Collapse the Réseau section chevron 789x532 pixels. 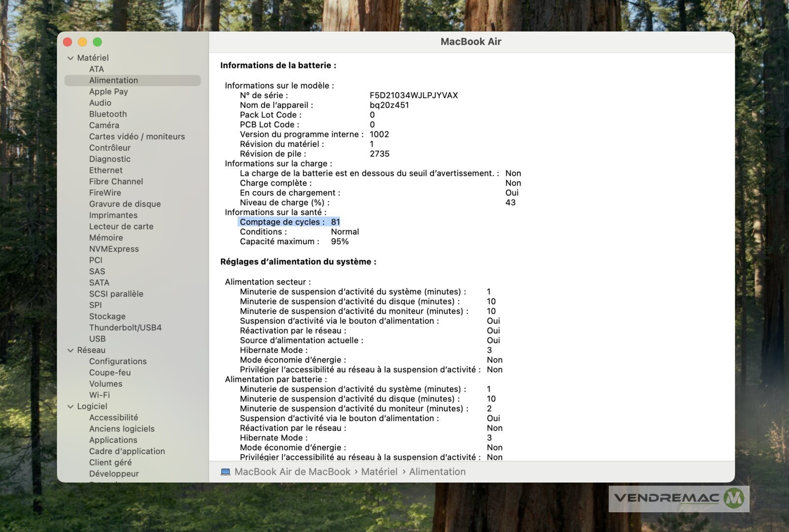[70, 350]
